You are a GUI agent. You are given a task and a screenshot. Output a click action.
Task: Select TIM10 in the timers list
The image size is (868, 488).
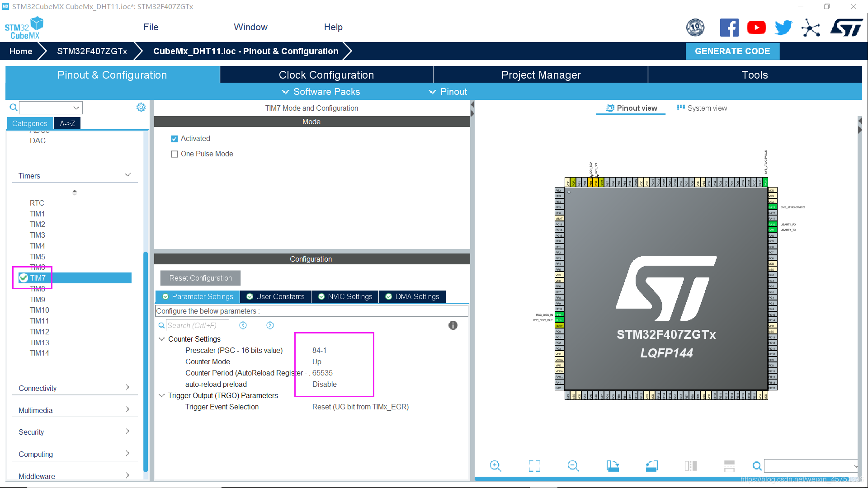[x=39, y=310]
